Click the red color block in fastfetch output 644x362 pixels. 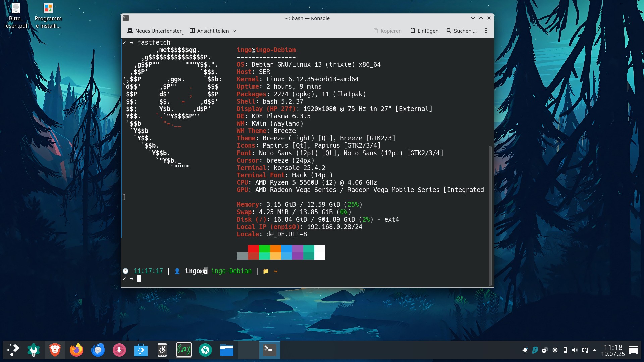click(x=253, y=249)
